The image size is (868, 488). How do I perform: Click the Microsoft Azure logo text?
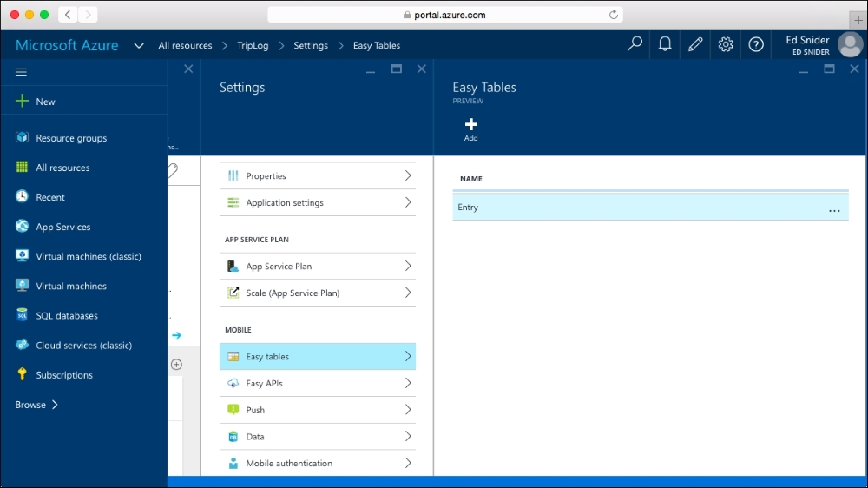pyautogui.click(x=67, y=45)
